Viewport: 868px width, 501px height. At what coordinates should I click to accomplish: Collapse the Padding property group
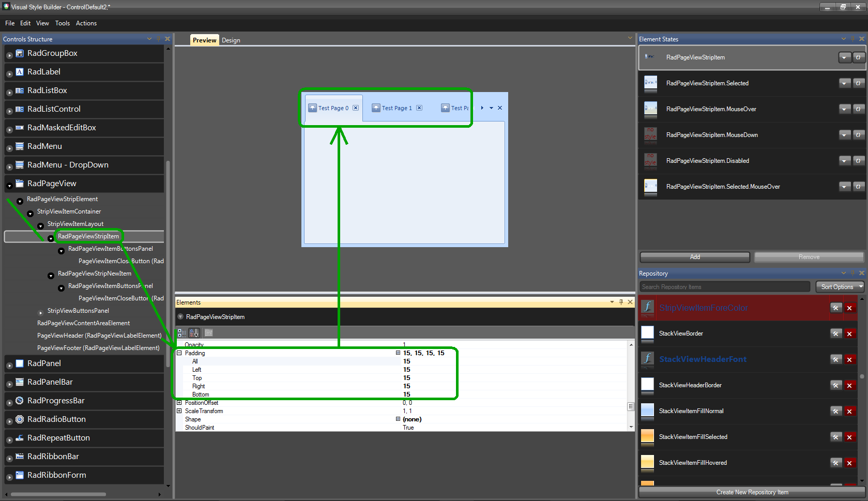(179, 353)
